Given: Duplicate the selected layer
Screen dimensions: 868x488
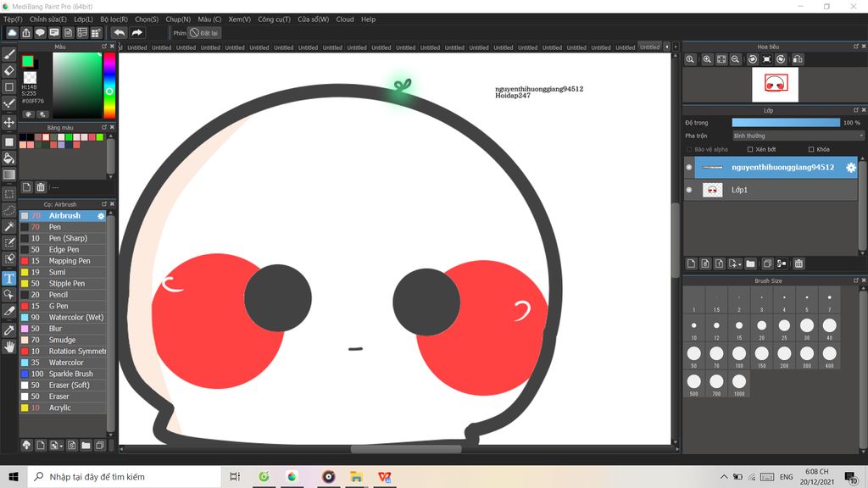Looking at the screenshot, I should point(767,264).
